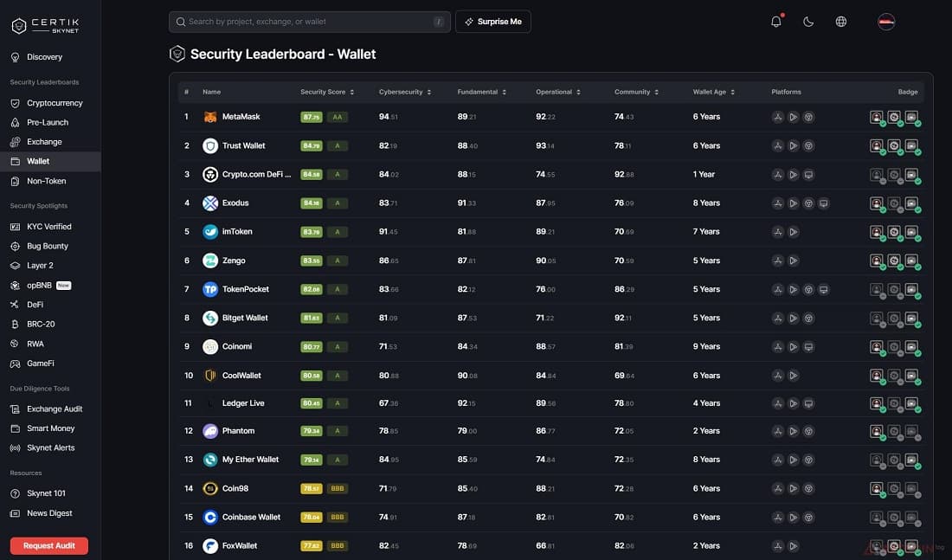The height and width of the screenshot is (560, 952).
Task: Click the TokenPocket logo
Action: tap(210, 289)
